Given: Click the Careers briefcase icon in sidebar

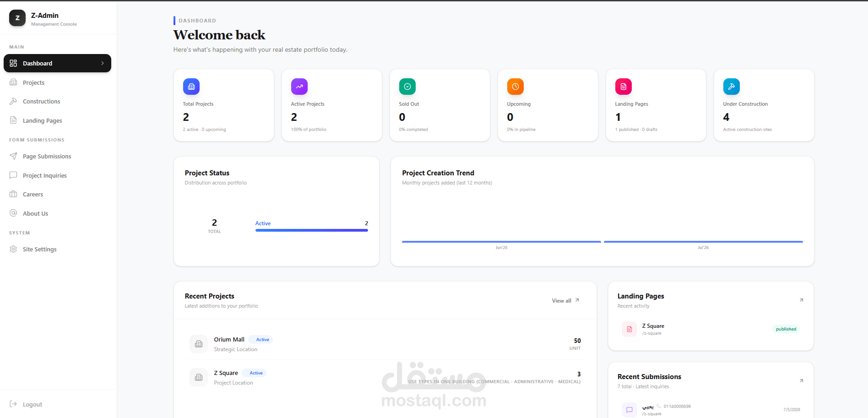Looking at the screenshot, I should 13,194.
